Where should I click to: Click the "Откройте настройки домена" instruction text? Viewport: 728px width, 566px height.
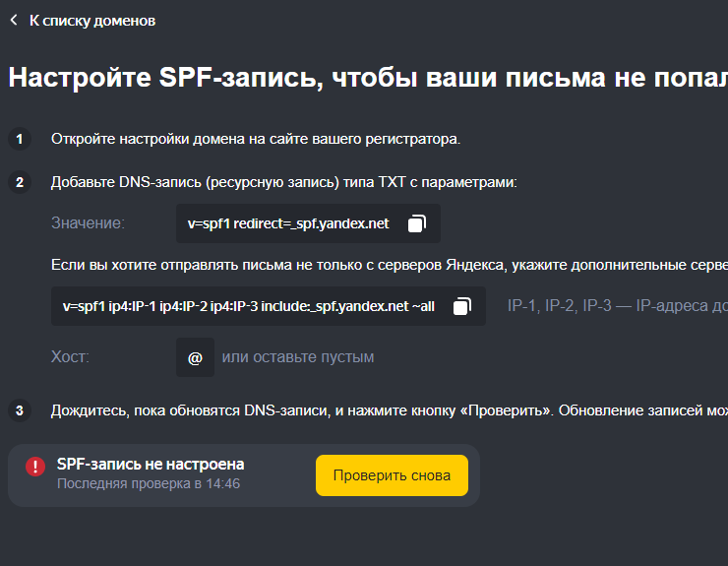point(256,139)
